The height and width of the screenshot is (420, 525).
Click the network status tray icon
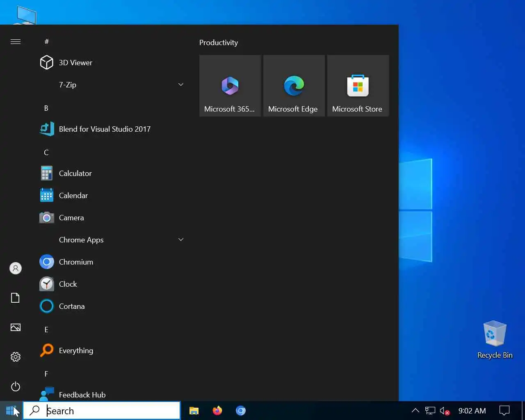click(x=430, y=411)
